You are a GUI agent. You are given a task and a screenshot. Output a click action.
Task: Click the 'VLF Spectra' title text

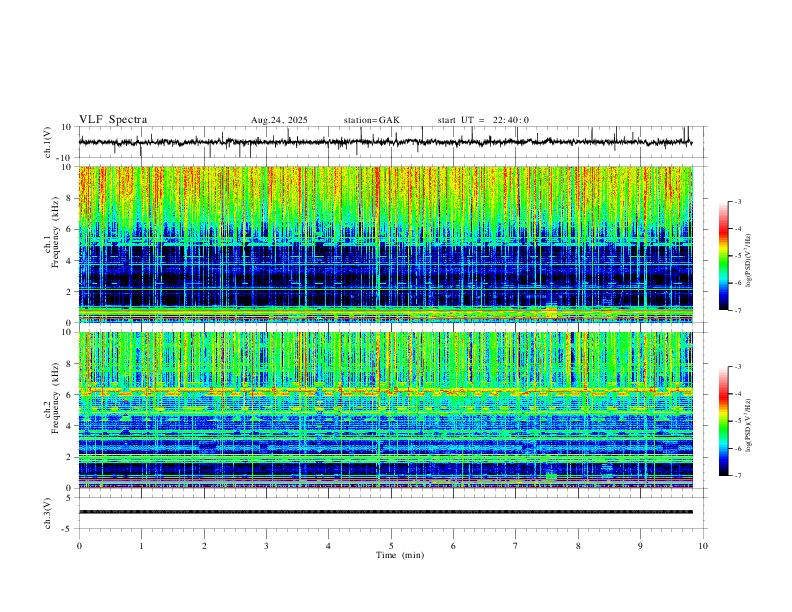point(113,120)
